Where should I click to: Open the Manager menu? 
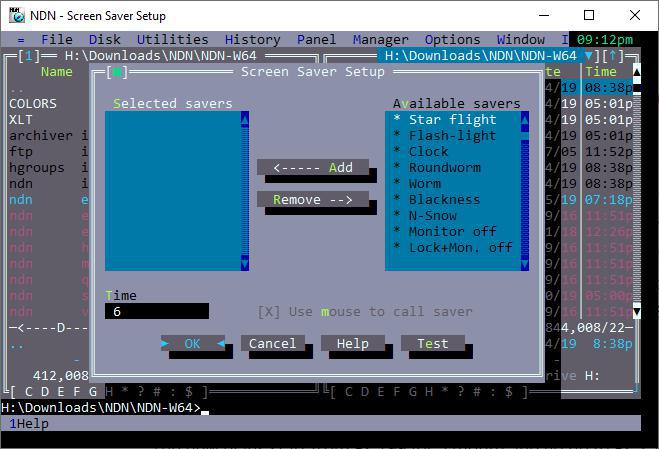click(x=380, y=40)
